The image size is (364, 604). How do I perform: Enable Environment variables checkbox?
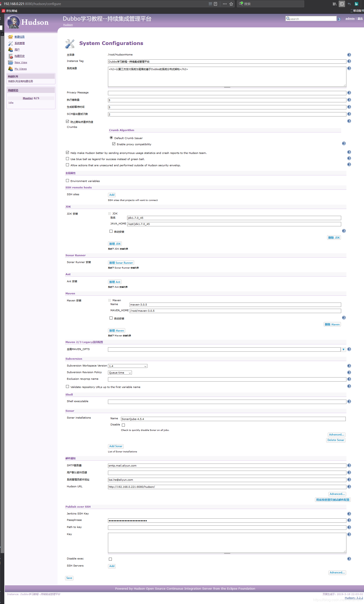click(x=67, y=181)
